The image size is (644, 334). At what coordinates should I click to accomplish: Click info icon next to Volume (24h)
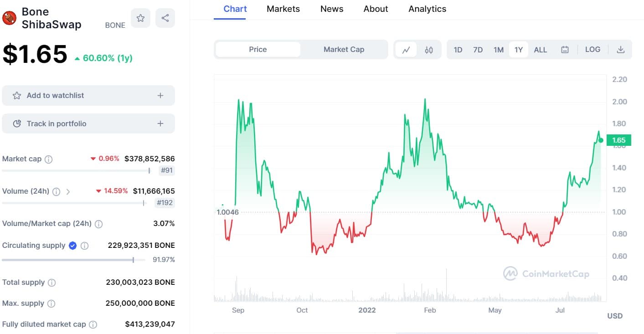(56, 192)
